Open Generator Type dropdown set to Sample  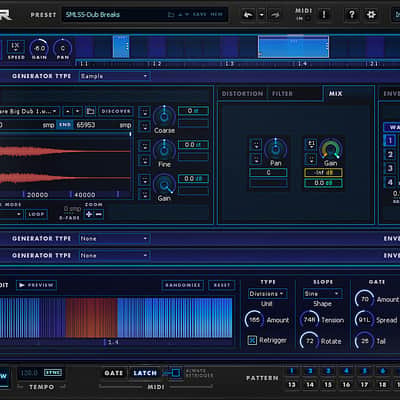tap(114, 76)
